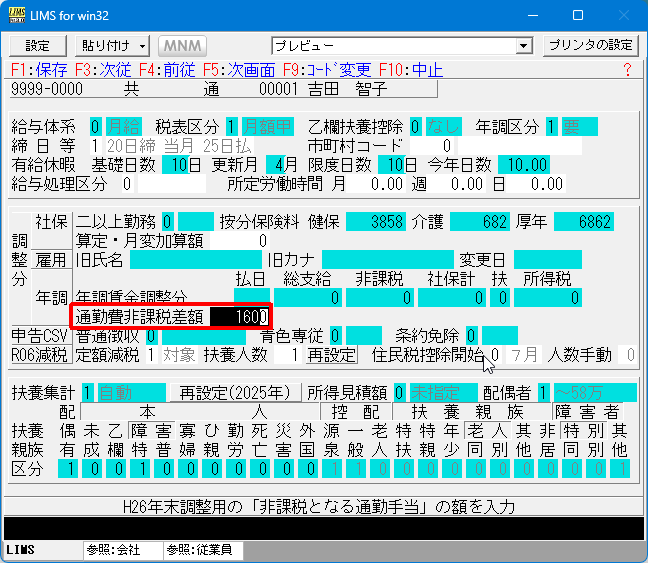Click the 設定 button
This screenshot has height=563, width=648.
coord(37,46)
